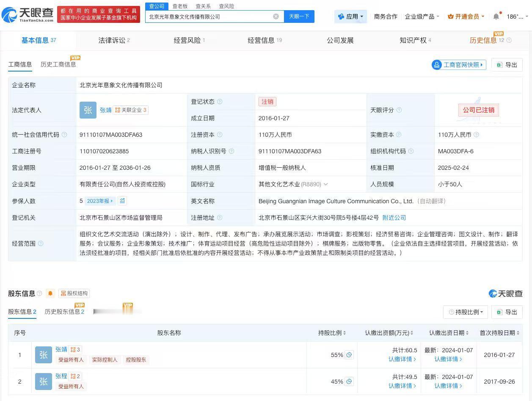The width and height of the screenshot is (532, 401).
Task: Click 张靖 avatar in legal representative row
Action: click(x=88, y=110)
